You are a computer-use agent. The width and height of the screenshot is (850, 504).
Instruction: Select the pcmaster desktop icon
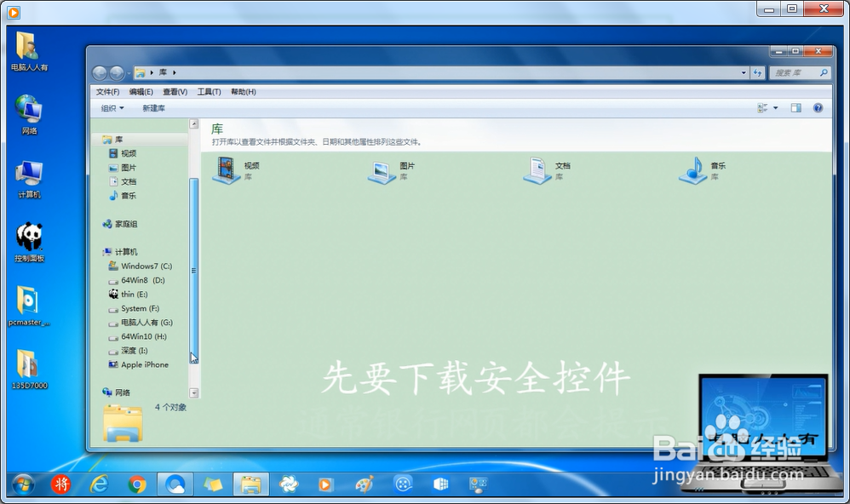pyautogui.click(x=29, y=306)
